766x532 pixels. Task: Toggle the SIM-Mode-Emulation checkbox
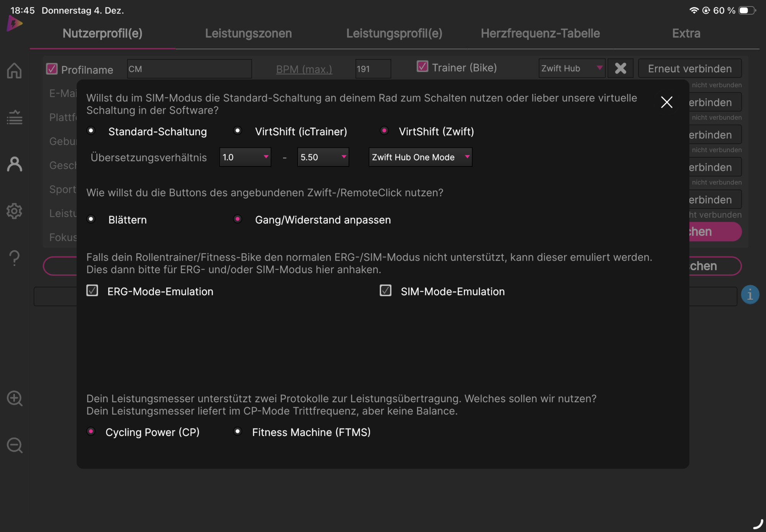385,290
